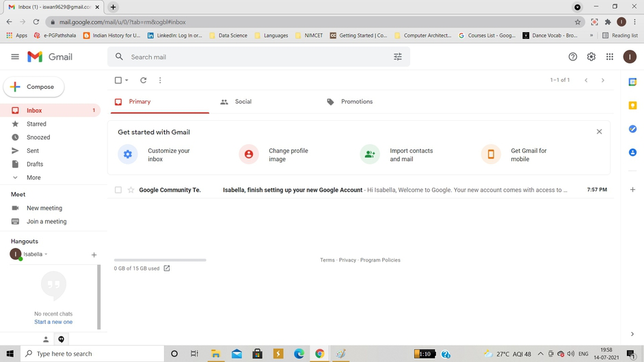Screen dimensions: 644x362
Task: Click the Get Gmail for mobile icon
Action: pos(491,154)
